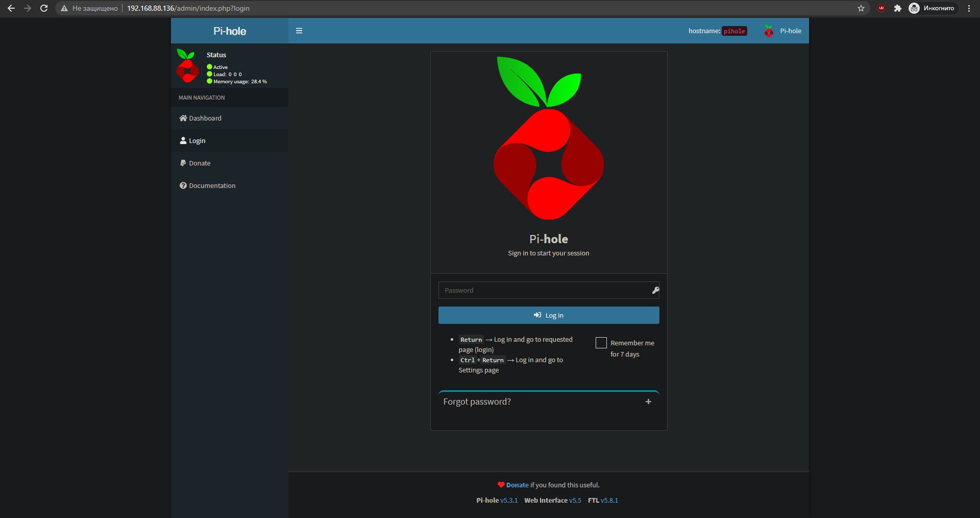Enable Remember me for 7 days checkbox
Viewport: 980px width, 518px height.
[601, 343]
